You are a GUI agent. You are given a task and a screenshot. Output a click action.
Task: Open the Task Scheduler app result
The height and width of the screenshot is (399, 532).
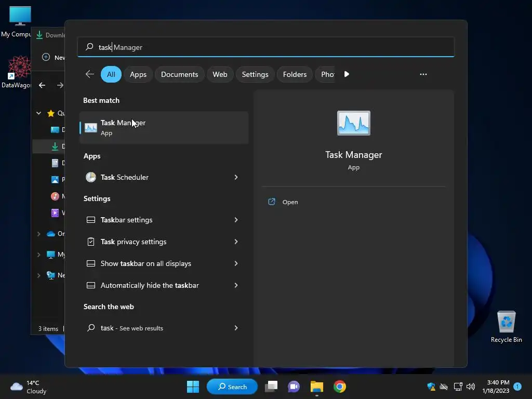coord(164,177)
